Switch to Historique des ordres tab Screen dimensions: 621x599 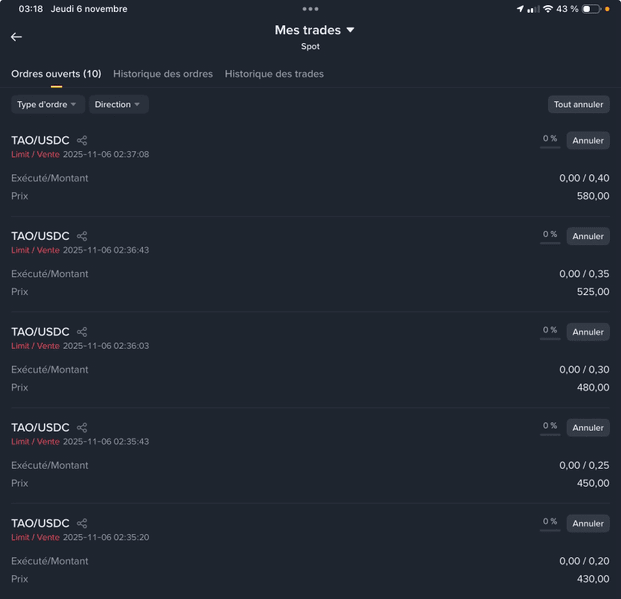(163, 74)
